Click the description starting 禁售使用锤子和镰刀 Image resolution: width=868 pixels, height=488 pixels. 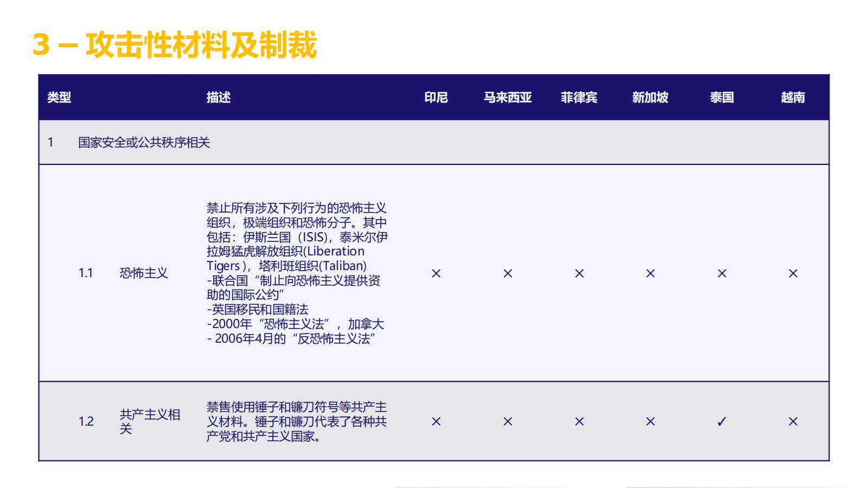297,421
